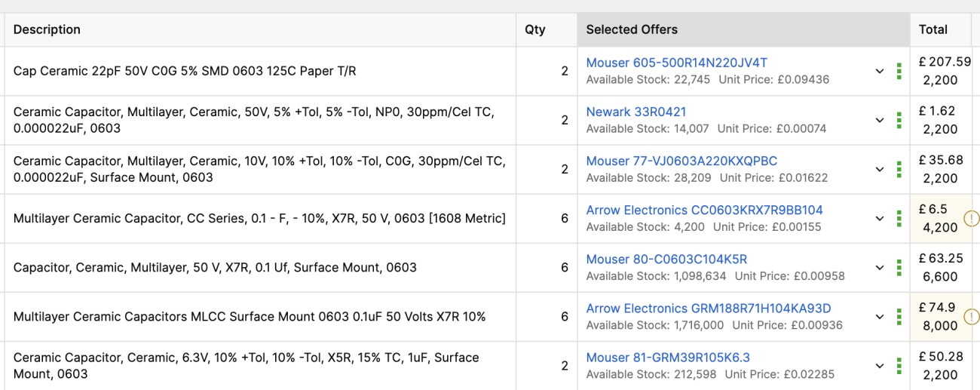The height and width of the screenshot is (390, 980).
Task: Click 'Available Stock: 22,745' text
Action: (648, 79)
